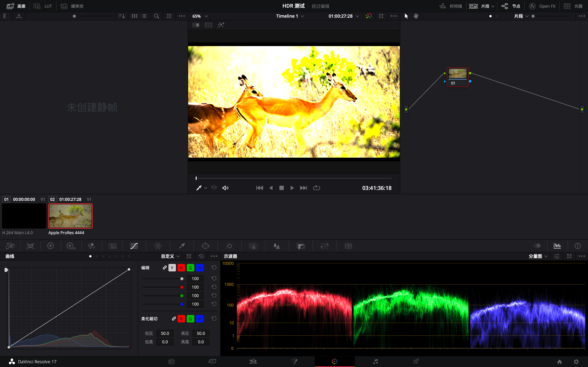This screenshot has height=367, width=588.
Task: Open the HDR color wheels palette
Action: pyautogui.click(x=71, y=246)
